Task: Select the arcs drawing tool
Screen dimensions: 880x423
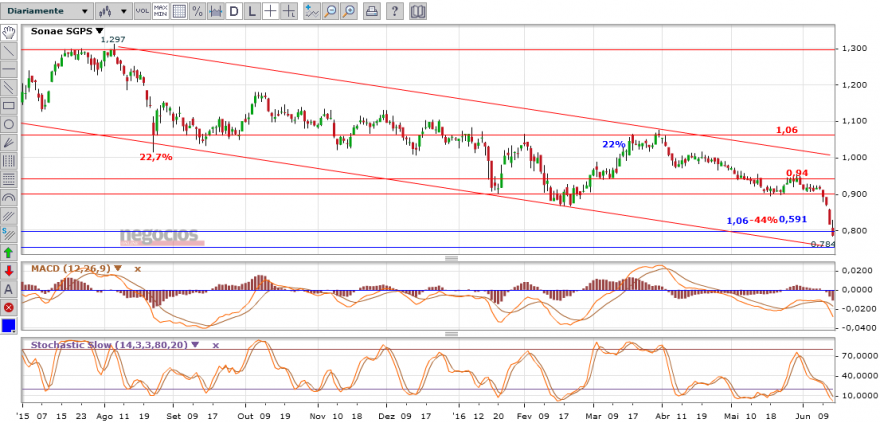Action: (8, 197)
